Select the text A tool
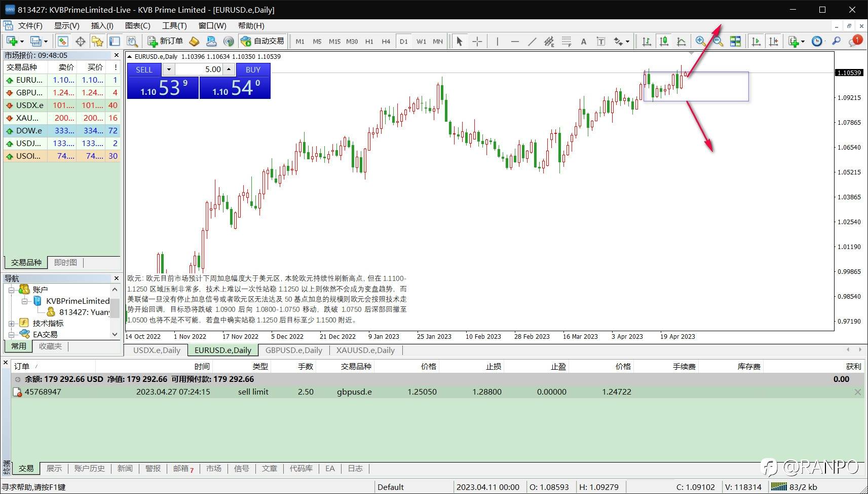This screenshot has width=868, height=494. (x=584, y=41)
